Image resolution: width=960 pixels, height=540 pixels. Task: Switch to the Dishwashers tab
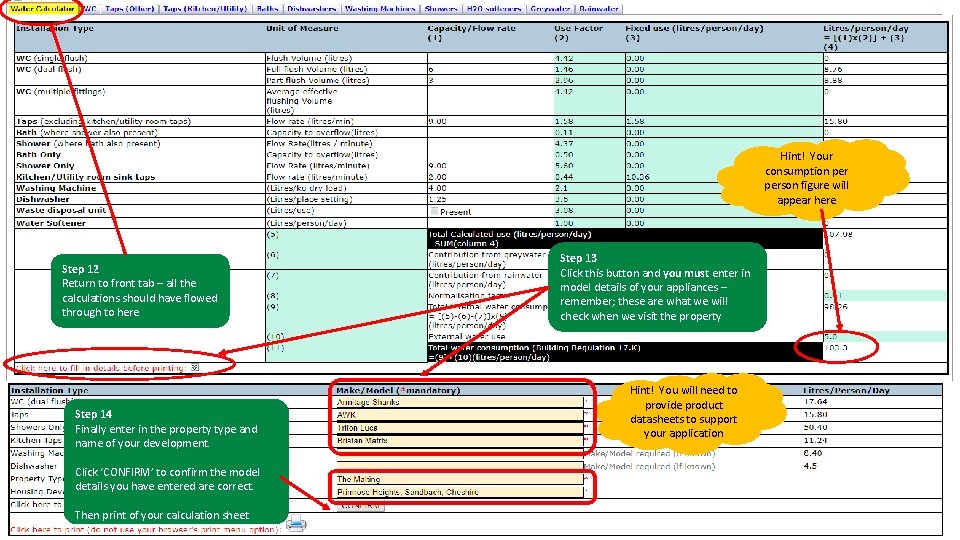[x=312, y=9]
